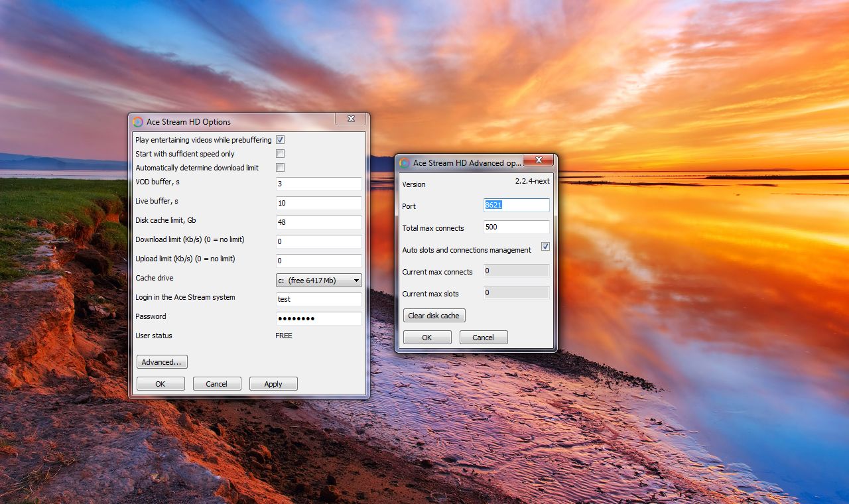Click the Ace Stream HD Options title bar icon

point(138,121)
